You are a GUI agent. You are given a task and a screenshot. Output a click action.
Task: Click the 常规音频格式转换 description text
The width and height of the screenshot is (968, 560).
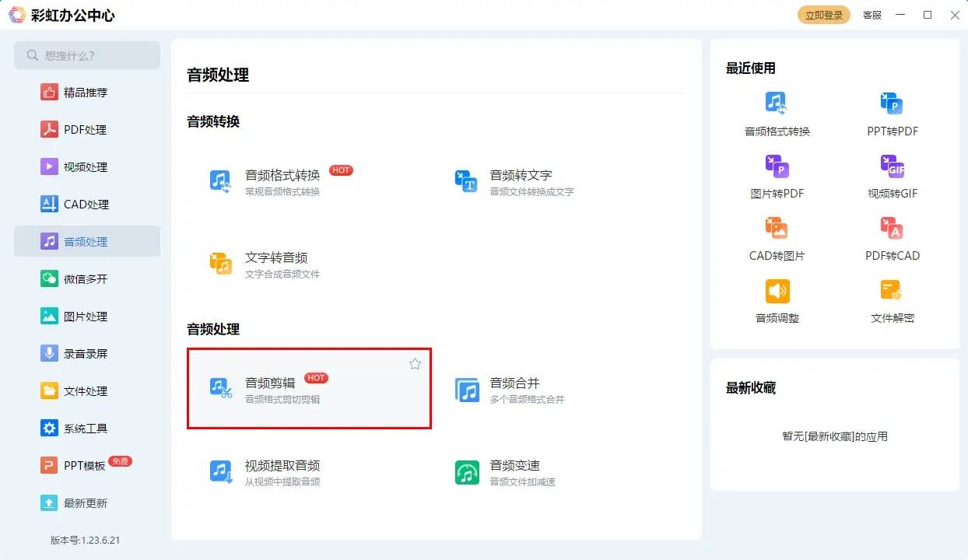click(282, 191)
